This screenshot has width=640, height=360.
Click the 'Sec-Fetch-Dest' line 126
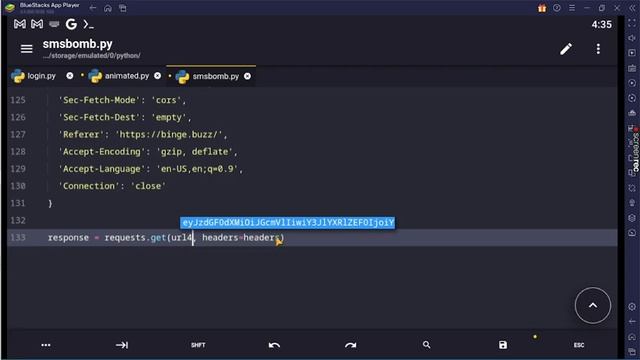[x=124, y=117]
